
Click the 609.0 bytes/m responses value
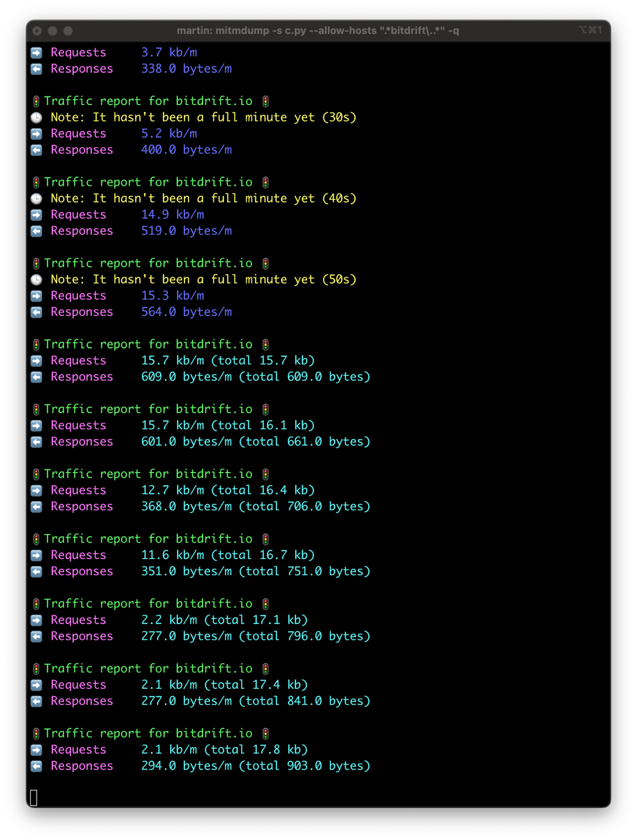pos(186,377)
